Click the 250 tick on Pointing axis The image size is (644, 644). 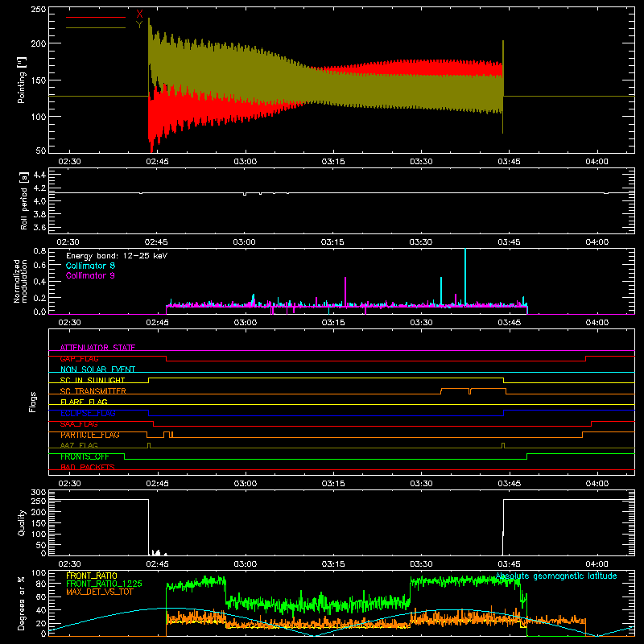pyautogui.click(x=38, y=9)
